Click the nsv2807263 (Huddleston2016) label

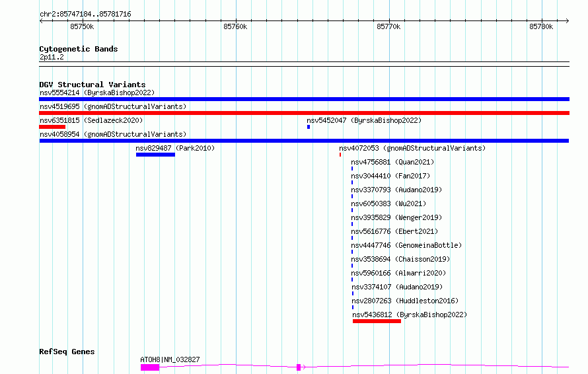coord(405,301)
